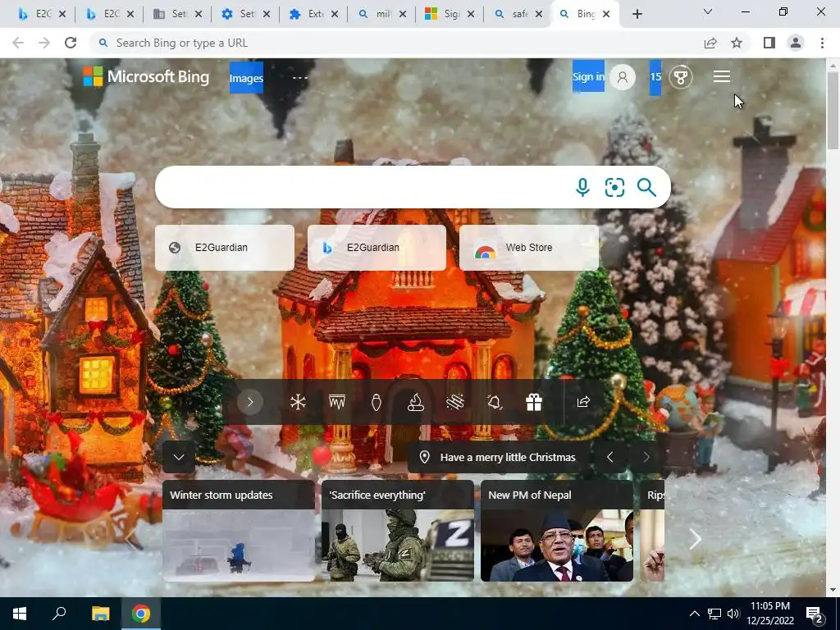Open 'Sacrifice everything' news card
This screenshot has width=840, height=630.
pos(398,531)
